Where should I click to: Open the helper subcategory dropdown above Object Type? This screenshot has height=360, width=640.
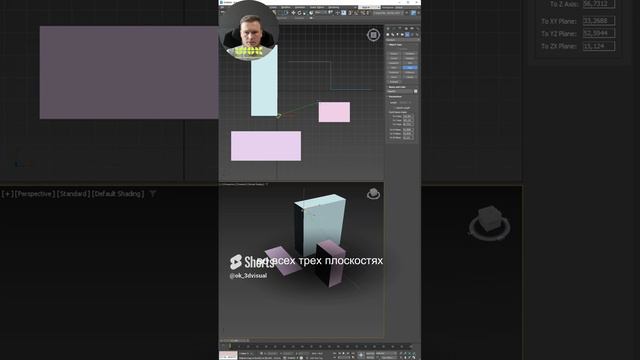[x=402, y=40]
